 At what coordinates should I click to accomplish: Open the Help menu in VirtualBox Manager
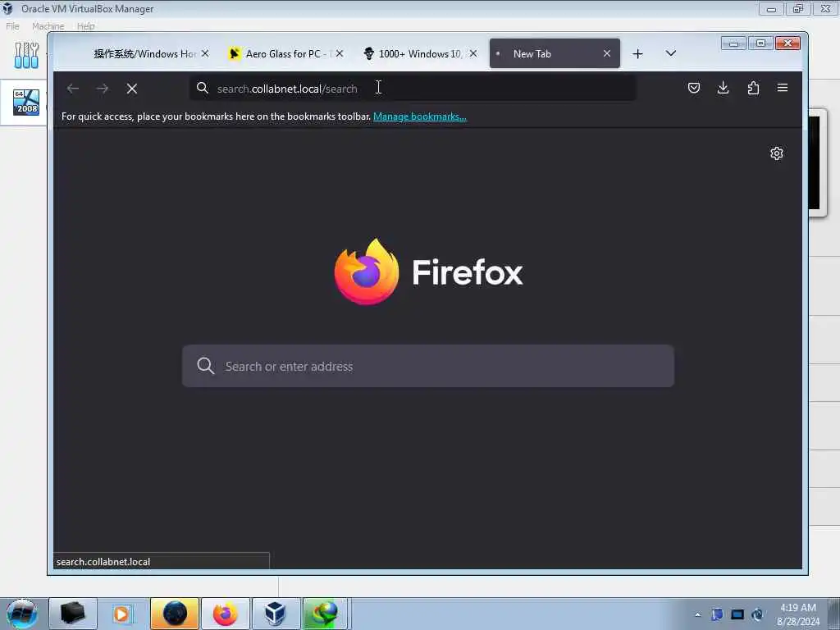click(85, 26)
